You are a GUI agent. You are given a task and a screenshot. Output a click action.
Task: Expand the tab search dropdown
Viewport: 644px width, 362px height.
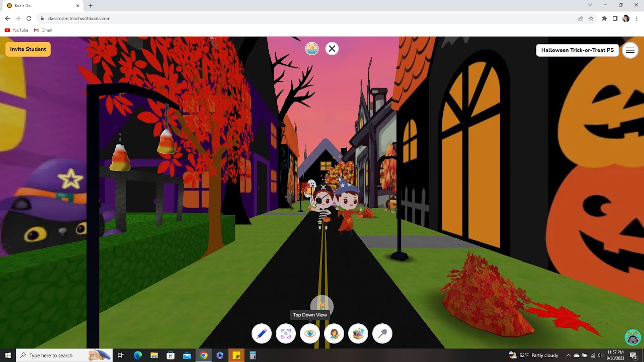pyautogui.click(x=590, y=5)
